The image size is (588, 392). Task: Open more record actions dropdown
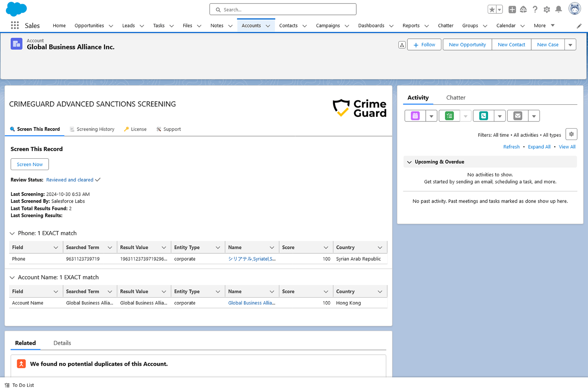click(570, 45)
